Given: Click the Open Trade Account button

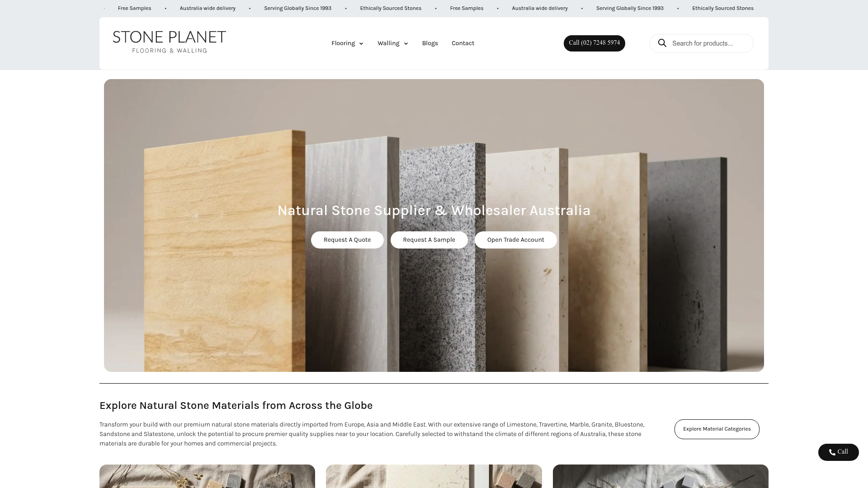Looking at the screenshot, I should point(516,240).
